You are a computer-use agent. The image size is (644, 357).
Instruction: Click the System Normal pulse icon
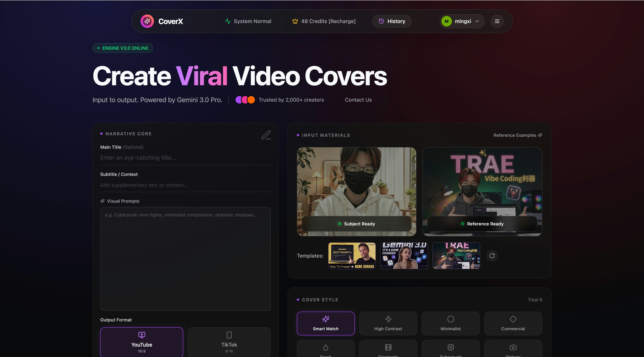click(228, 21)
